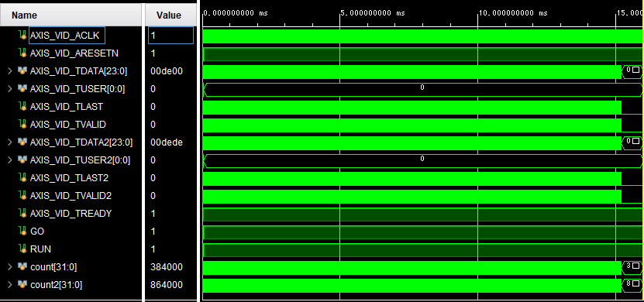Select the AXIS_VID_TVALID signal name

[x=67, y=125]
